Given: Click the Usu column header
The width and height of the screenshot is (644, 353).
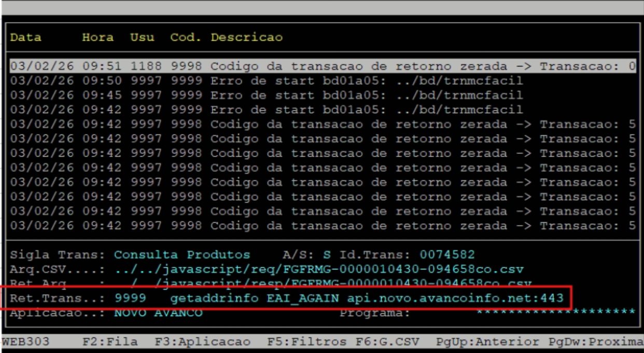Looking at the screenshot, I should pos(142,38).
